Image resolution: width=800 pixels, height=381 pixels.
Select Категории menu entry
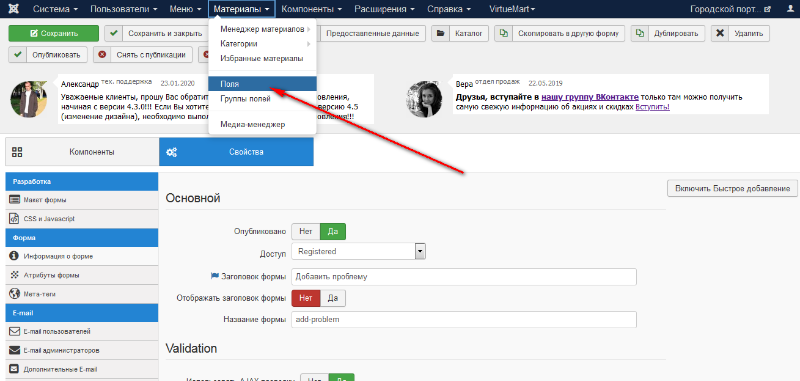coord(263,44)
